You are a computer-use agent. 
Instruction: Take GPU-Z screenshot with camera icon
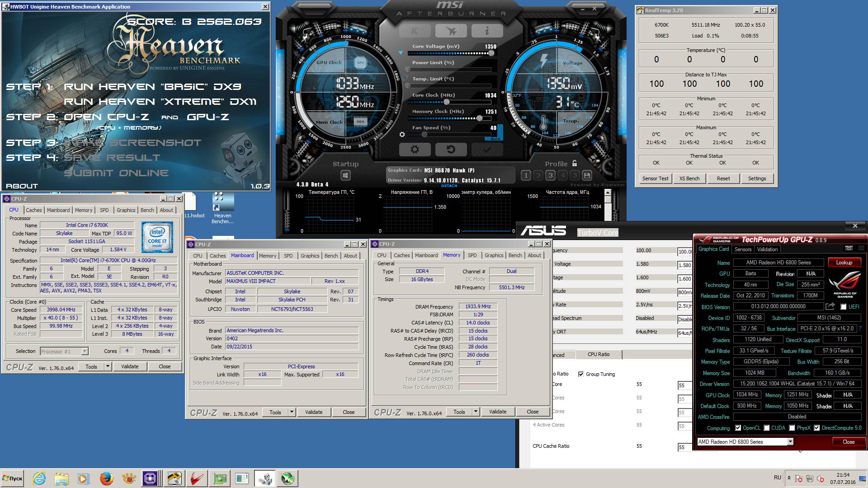(849, 248)
